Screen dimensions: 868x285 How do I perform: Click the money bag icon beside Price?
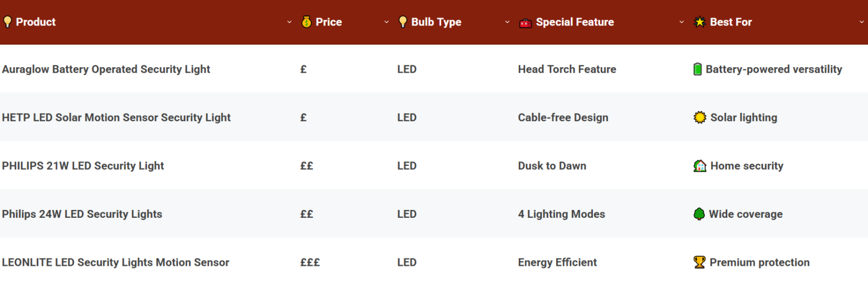(306, 22)
